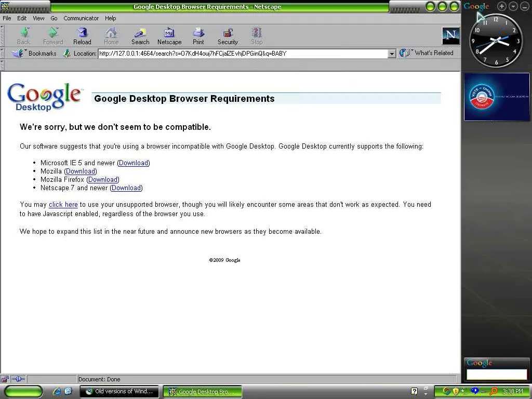Open My Netscape from the toolbar
The width and height of the screenshot is (532, 399).
169,36
